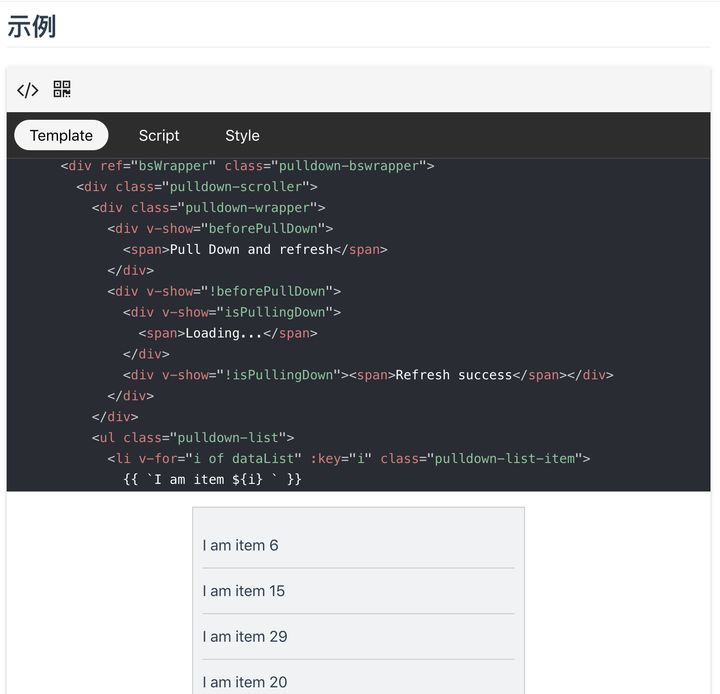The width and height of the screenshot is (720, 694).
Task: Select list row 'I am item 6'
Action: pyautogui.click(x=358, y=545)
